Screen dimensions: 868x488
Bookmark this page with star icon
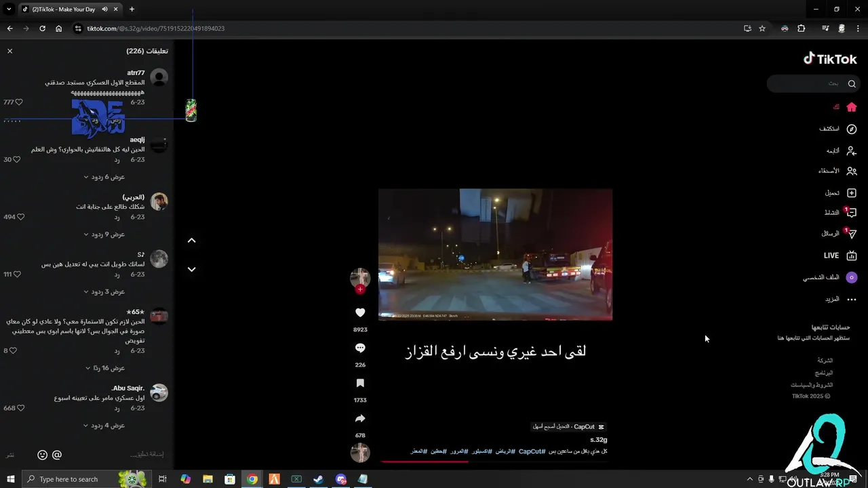point(762,28)
